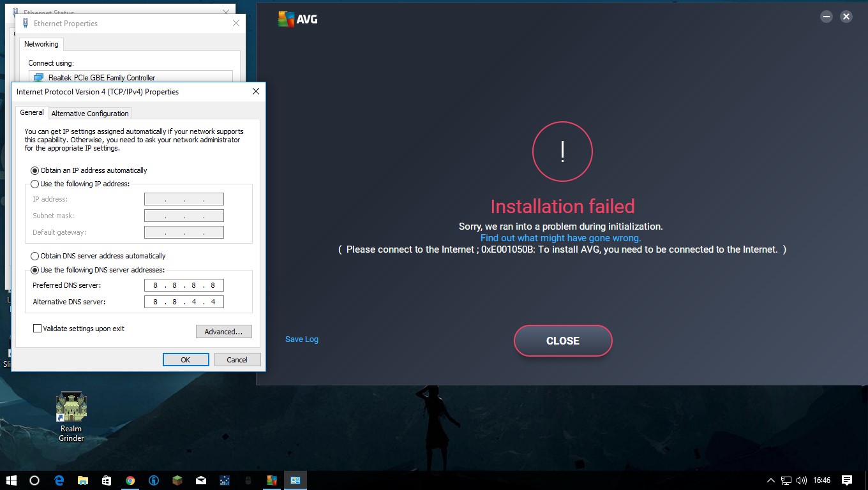Click Find out what might have gone wrong
Screen dimensions: 868x490
(x=560, y=238)
